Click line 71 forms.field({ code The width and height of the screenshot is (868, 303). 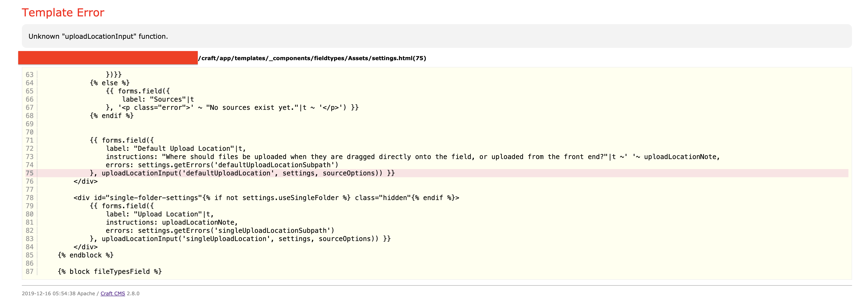point(122,140)
